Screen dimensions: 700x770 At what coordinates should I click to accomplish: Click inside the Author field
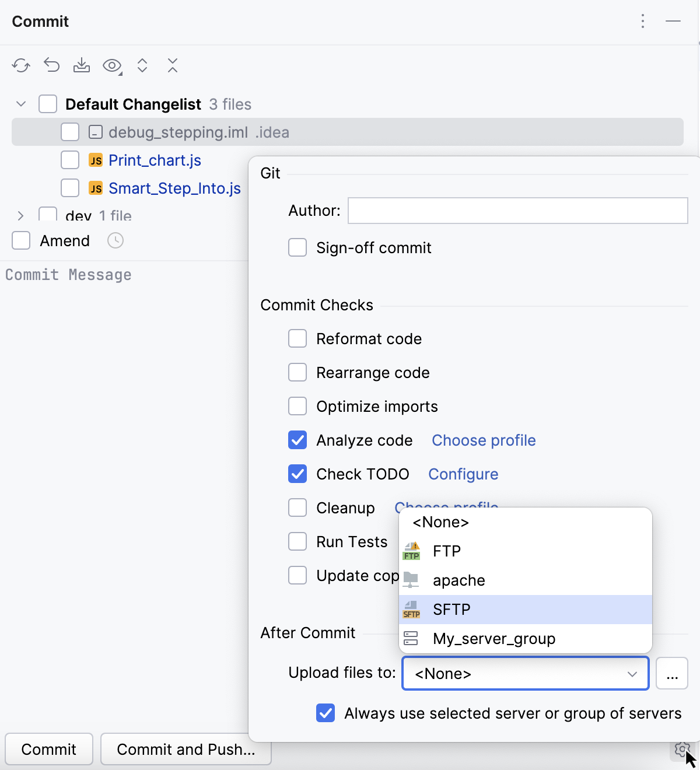(517, 211)
